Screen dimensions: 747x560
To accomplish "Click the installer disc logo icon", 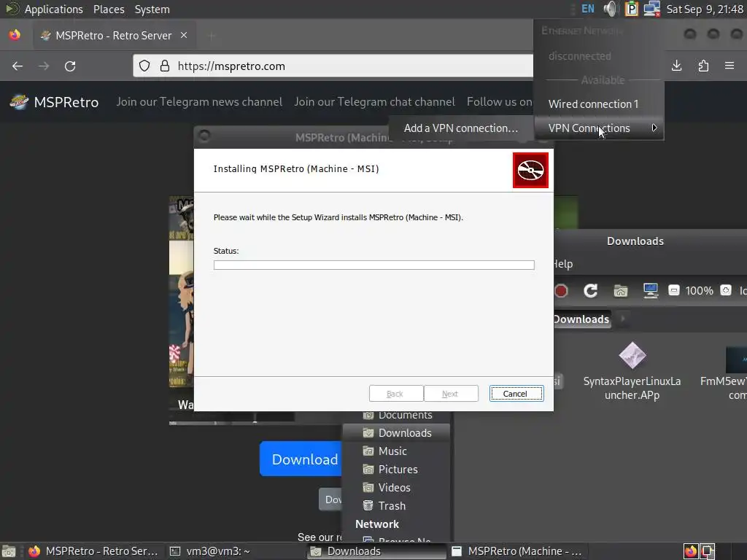I will coord(530,170).
